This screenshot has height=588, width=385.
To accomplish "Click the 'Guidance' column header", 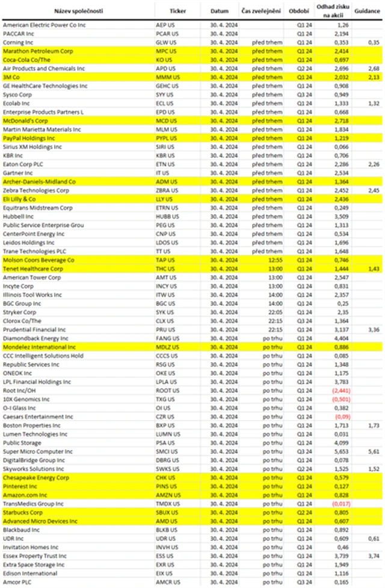I will click(x=367, y=11).
